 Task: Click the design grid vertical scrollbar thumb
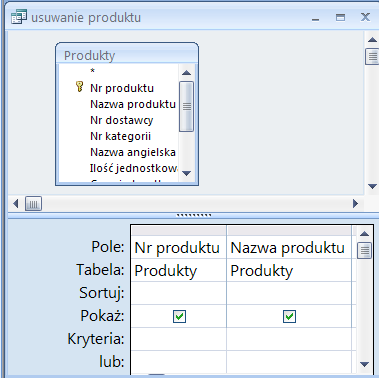click(x=364, y=250)
